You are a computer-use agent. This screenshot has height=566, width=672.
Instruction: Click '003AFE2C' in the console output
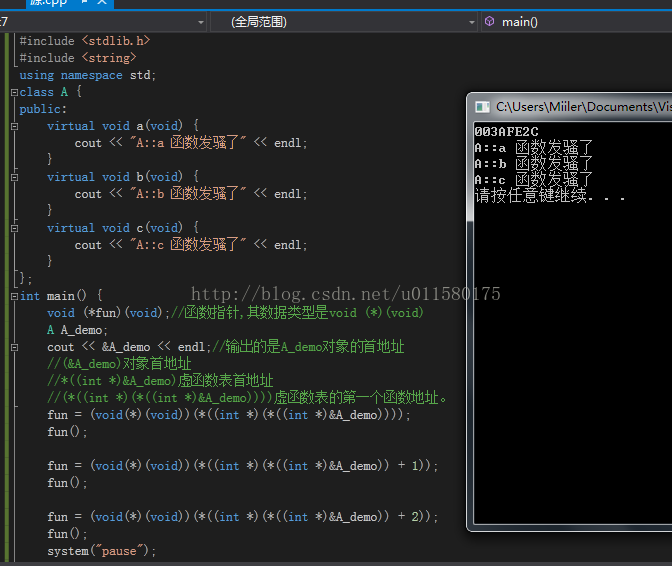506,132
